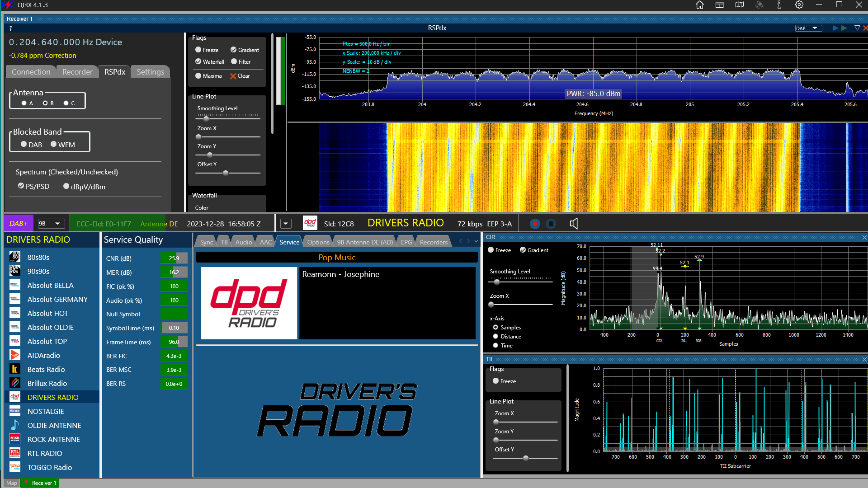Viewport: 868px width, 488px height.
Task: Go to previous tabs with left chevron
Action: [x=461, y=242]
